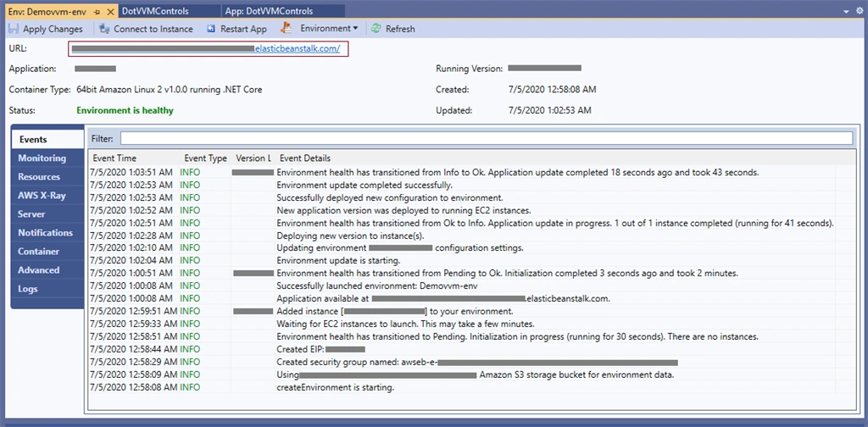
Task: Expand the Environment dropdown arrow
Action: coord(355,28)
